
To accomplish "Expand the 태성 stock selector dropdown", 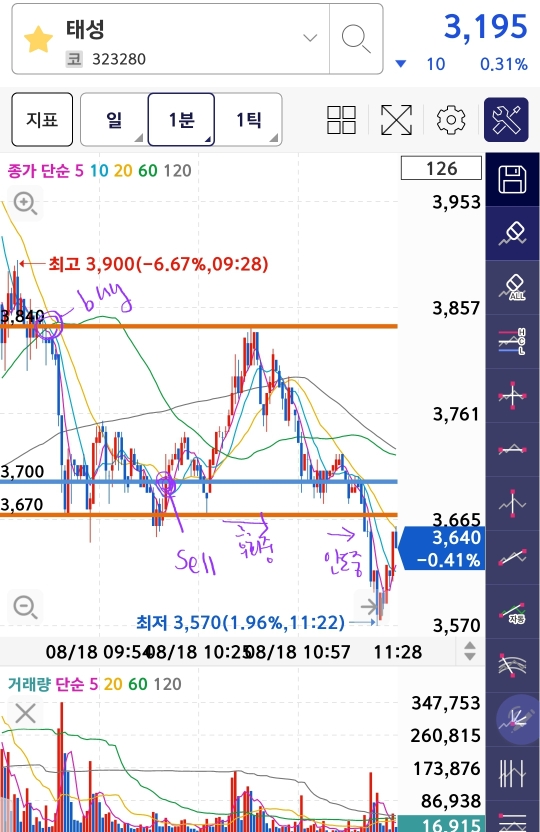I will pos(310,38).
